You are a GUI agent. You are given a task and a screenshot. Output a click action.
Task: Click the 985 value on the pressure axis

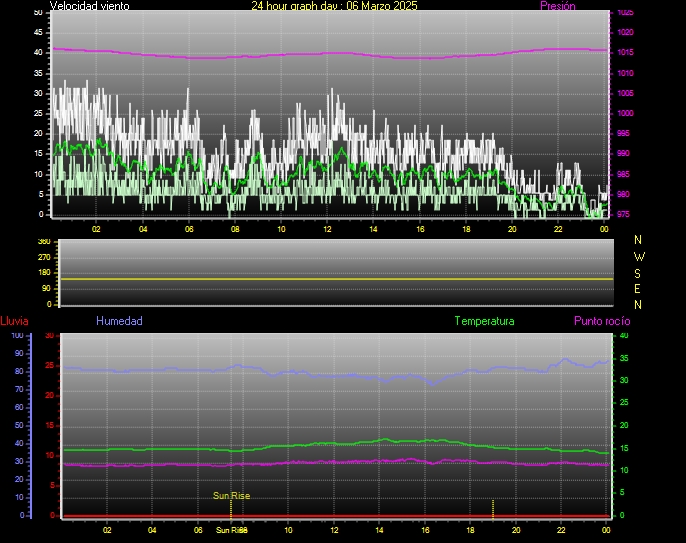[623, 174]
